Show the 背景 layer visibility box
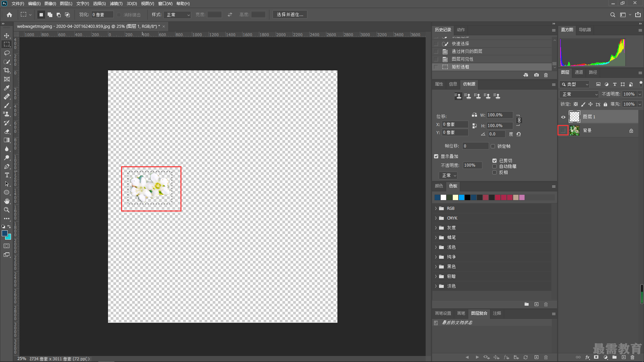 tap(563, 130)
